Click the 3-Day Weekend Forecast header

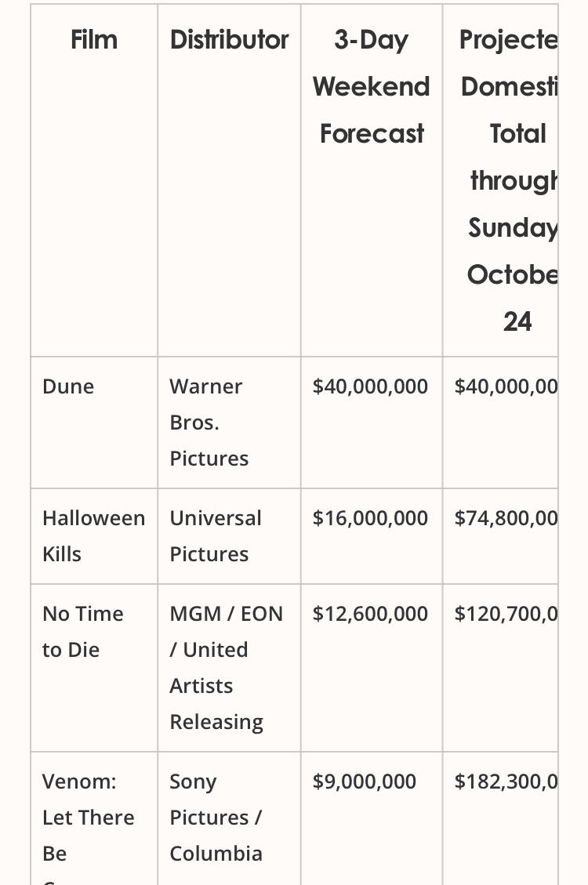point(372,86)
